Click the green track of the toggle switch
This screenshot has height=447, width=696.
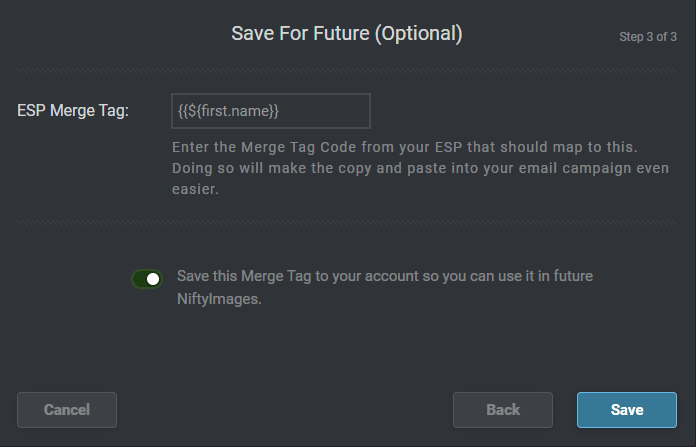pyautogui.click(x=138, y=279)
